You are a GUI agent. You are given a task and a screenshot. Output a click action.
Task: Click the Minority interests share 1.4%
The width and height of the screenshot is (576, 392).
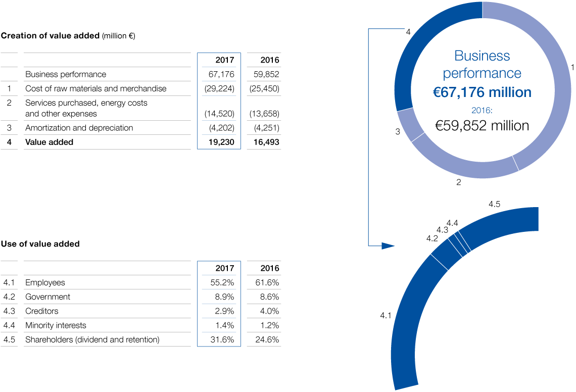[225, 325]
